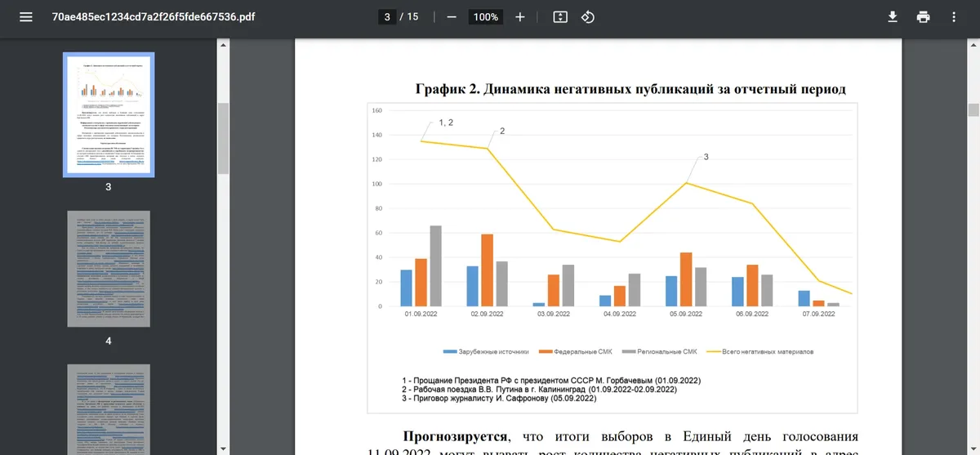Screen dimensions: 980x455
Task: Select the partially visible page 5 thumbnail
Action: pos(109,409)
